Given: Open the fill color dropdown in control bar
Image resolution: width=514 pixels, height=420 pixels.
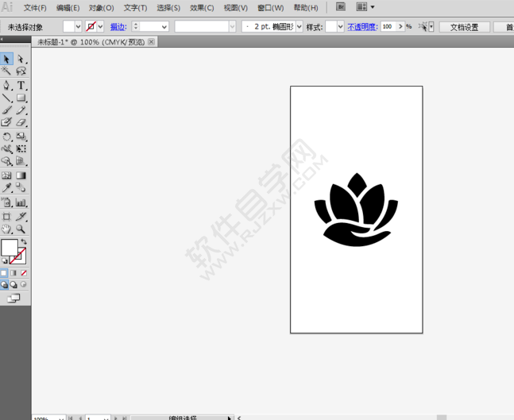Looking at the screenshot, I should (78, 26).
